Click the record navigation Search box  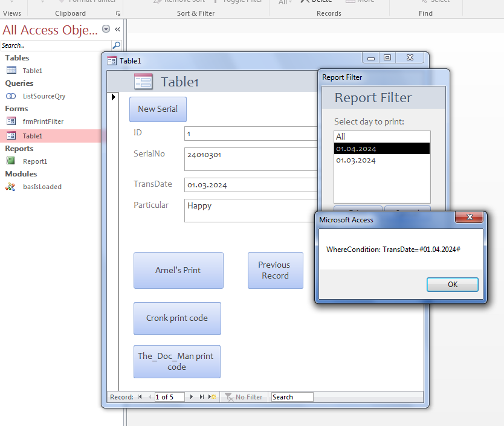[292, 397]
